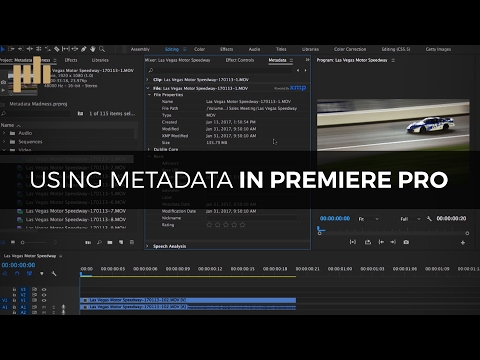
Task: Select the Pen tool
Action: (84, 49)
